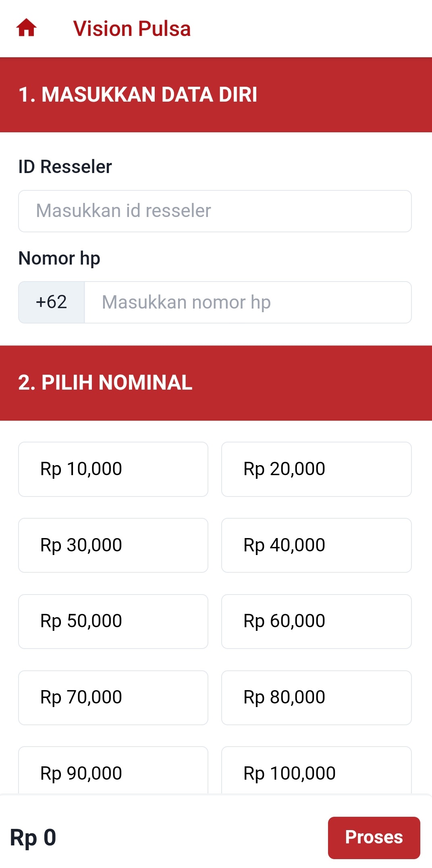Choose the Rp 30,000 option

pyautogui.click(x=113, y=545)
